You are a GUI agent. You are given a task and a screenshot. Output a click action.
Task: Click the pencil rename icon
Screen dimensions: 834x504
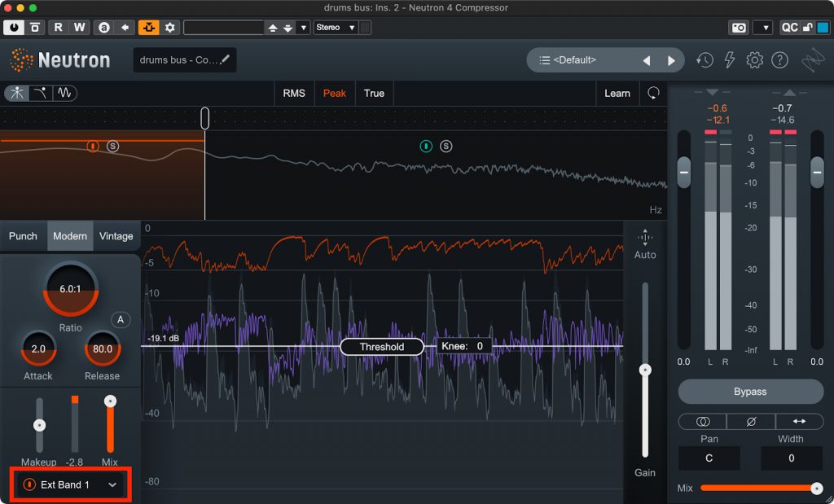click(225, 59)
